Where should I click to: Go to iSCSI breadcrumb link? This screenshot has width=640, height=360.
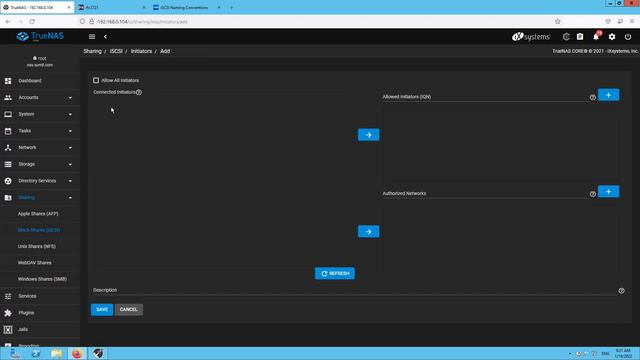point(116,51)
